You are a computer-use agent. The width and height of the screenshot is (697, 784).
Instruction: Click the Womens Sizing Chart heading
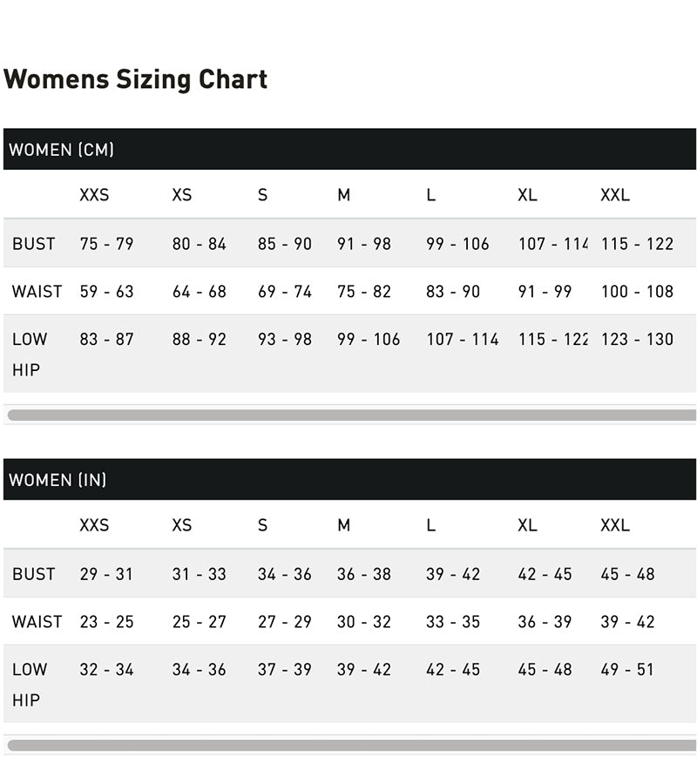pyautogui.click(x=135, y=79)
